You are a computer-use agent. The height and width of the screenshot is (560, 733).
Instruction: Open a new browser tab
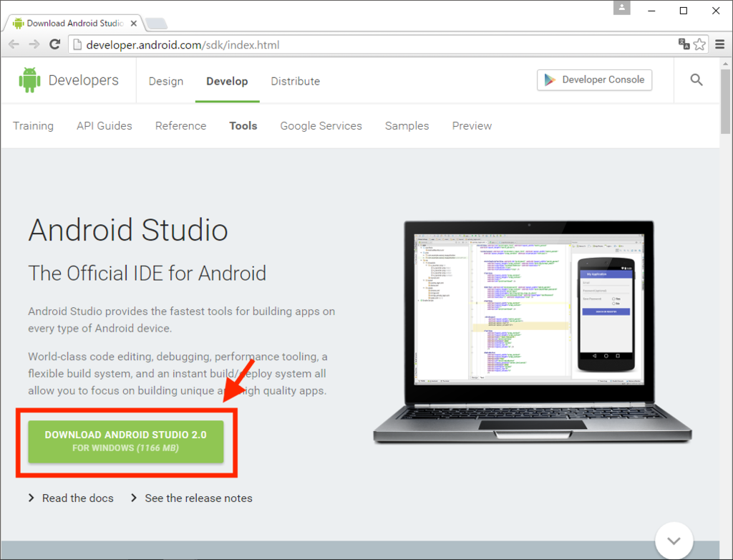[156, 24]
